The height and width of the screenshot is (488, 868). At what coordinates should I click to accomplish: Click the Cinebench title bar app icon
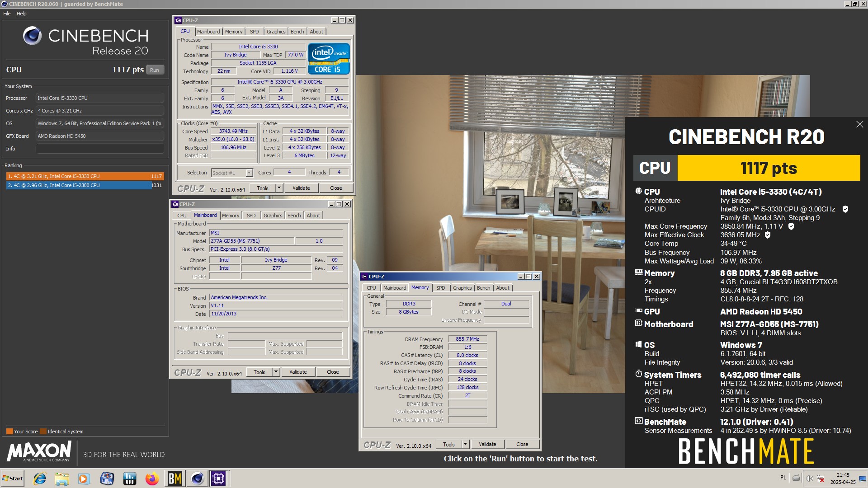tap(4, 4)
